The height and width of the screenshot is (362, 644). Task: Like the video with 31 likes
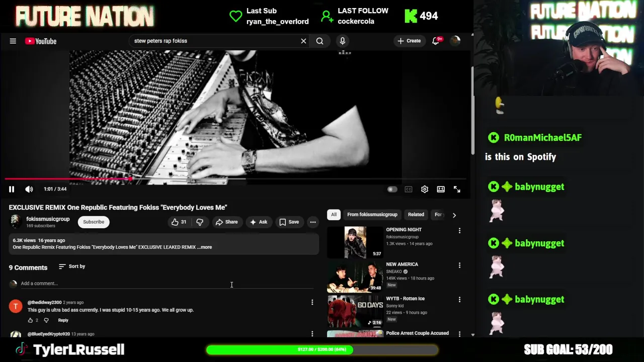click(179, 222)
